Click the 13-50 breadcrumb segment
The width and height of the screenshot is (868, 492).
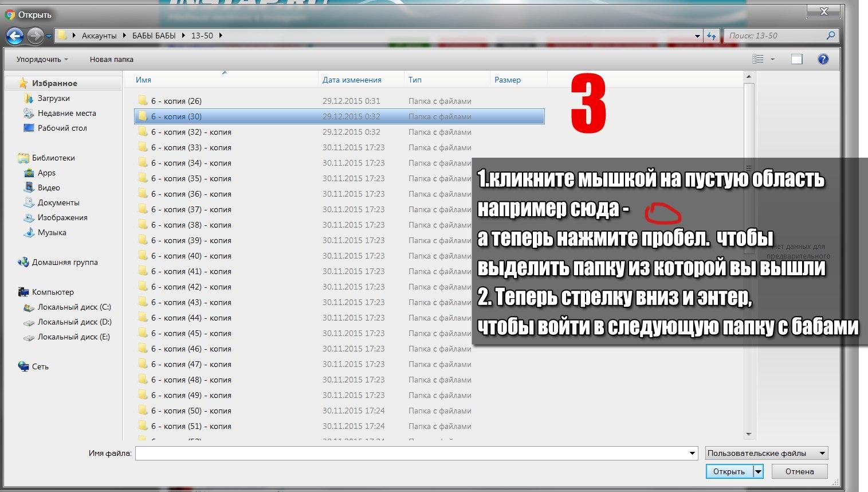coord(202,36)
